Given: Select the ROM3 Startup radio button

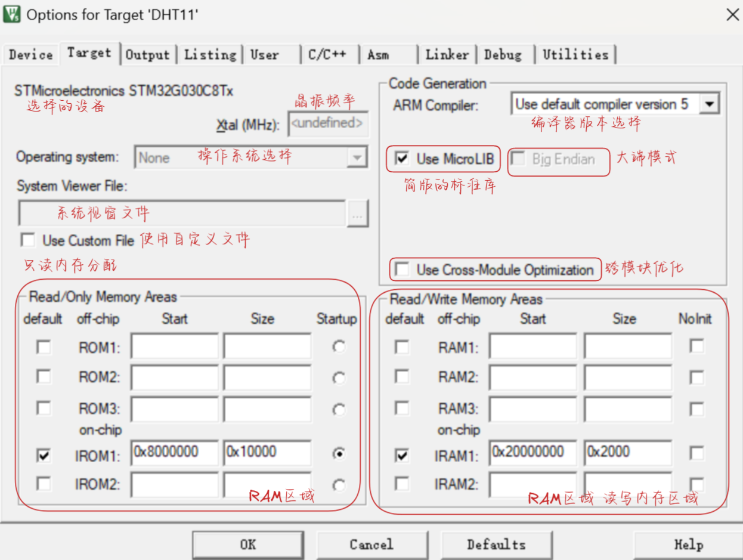Looking at the screenshot, I should pos(339,410).
